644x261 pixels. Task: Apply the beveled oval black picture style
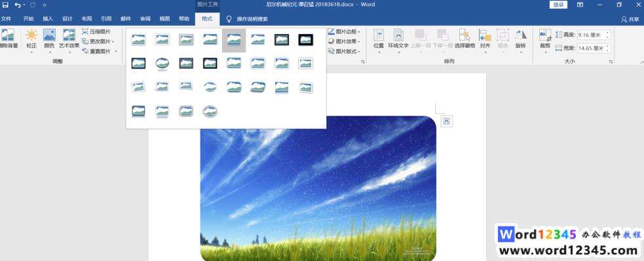[x=162, y=64]
